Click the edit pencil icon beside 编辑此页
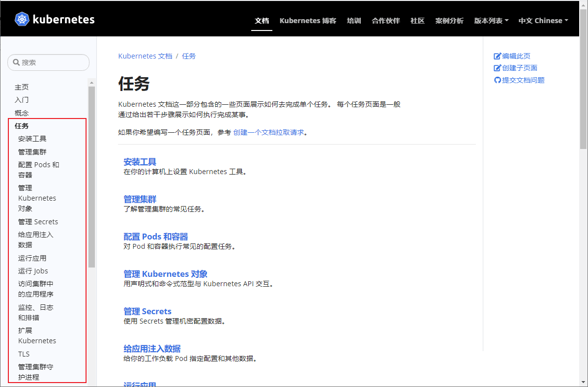The image size is (588, 387). point(497,56)
